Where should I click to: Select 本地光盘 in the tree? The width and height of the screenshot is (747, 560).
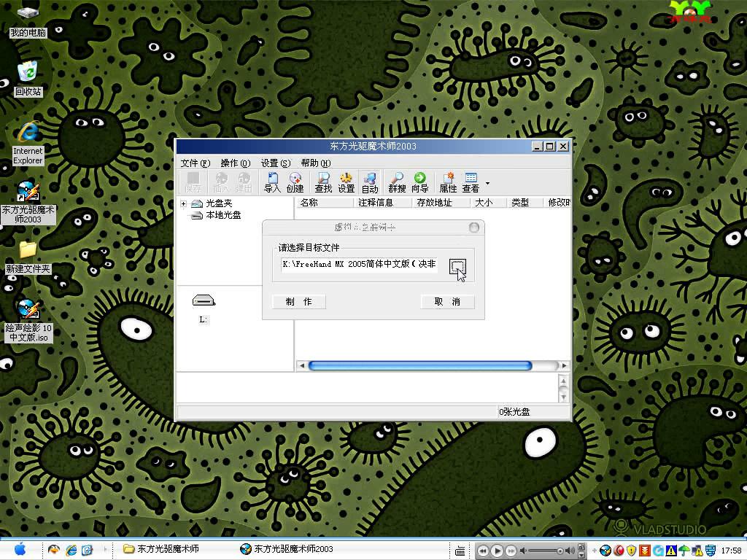223,215
